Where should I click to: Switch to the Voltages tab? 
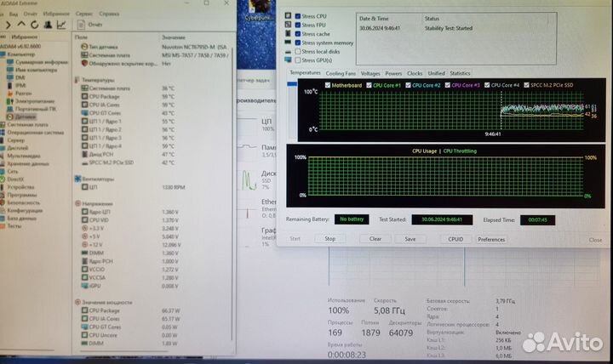(x=370, y=73)
